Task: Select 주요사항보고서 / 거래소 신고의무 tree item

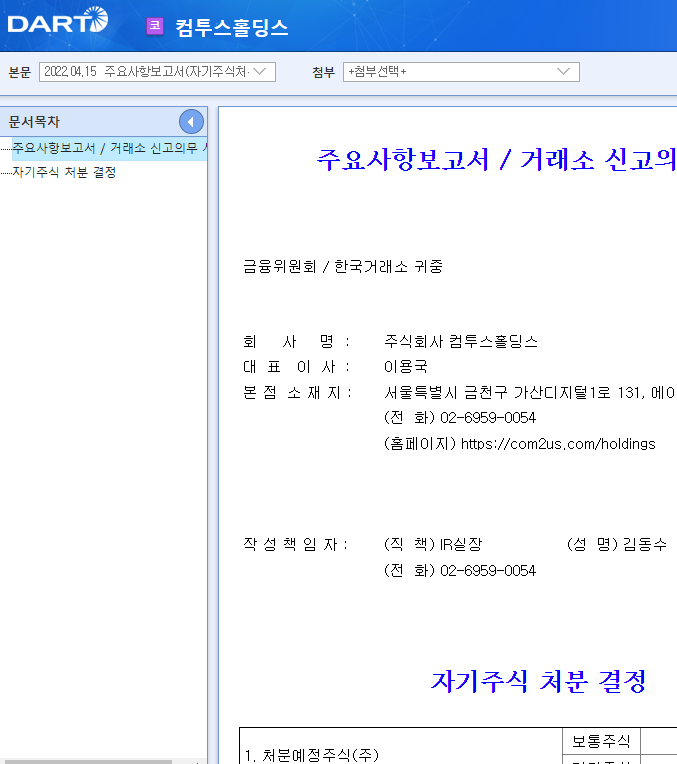Action: click(110, 148)
